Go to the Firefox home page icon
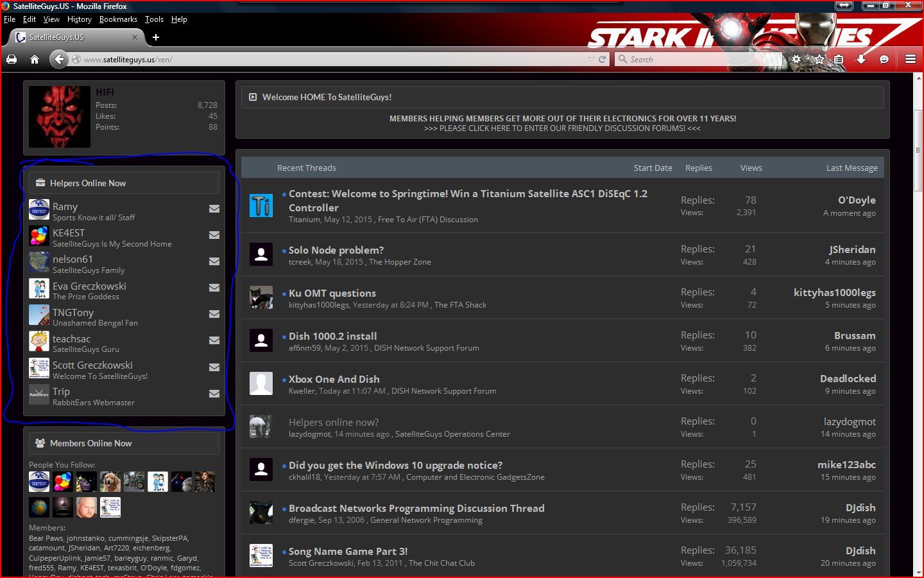924x578 pixels. point(35,59)
